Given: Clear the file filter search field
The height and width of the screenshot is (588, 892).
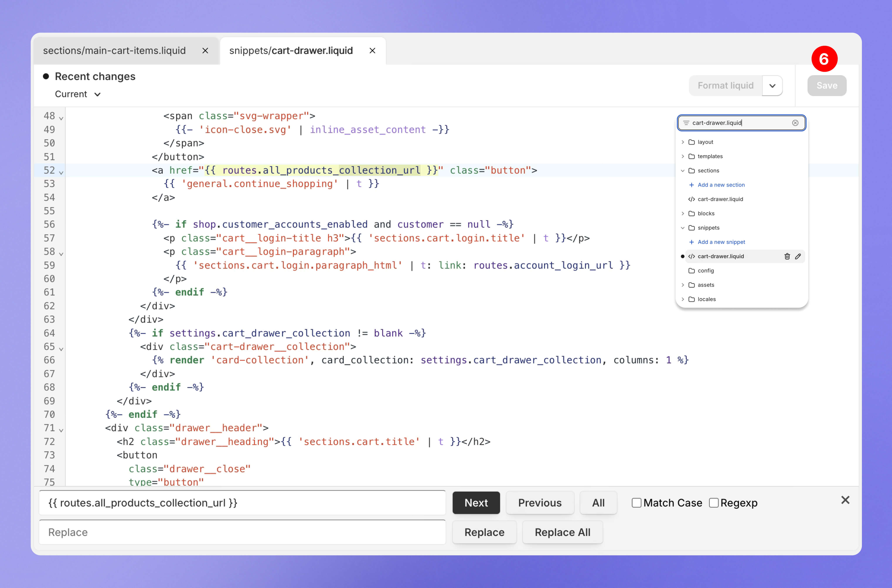Looking at the screenshot, I should (795, 123).
